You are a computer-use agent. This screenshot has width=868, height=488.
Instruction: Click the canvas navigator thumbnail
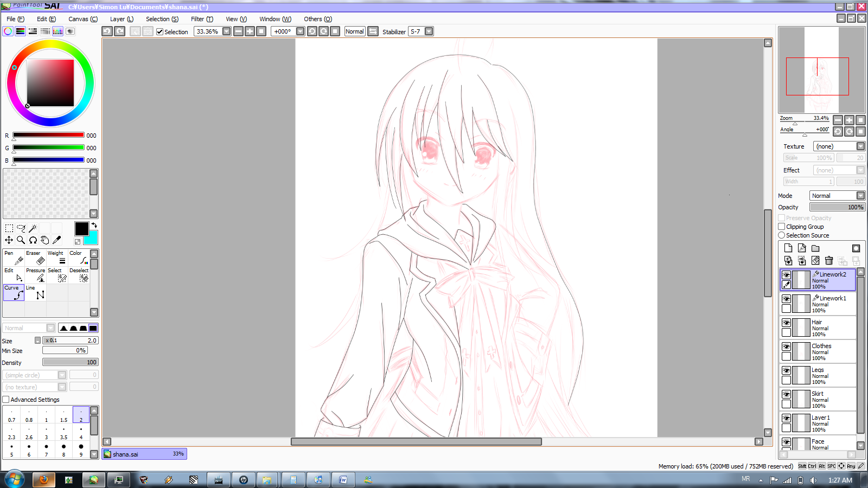[x=821, y=70]
